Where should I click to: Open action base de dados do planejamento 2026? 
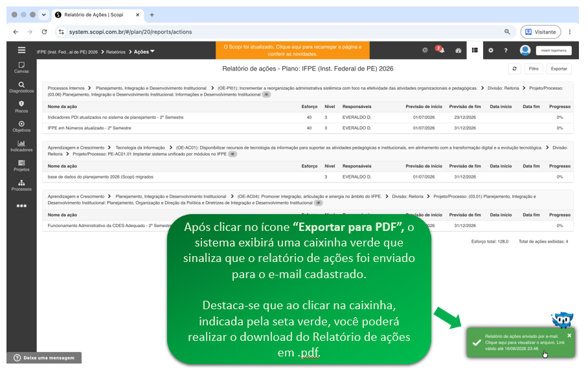(x=100, y=177)
